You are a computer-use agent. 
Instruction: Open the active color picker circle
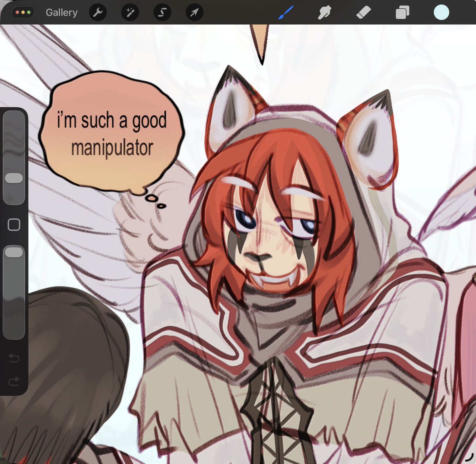point(441,12)
